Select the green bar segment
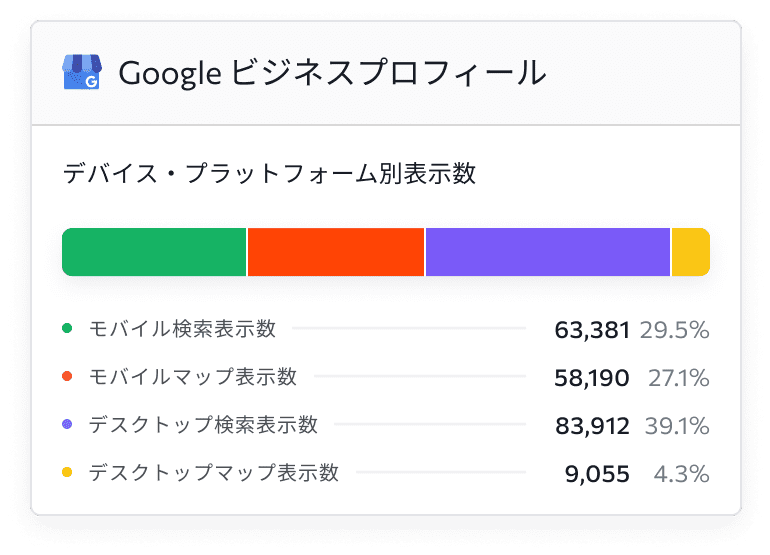 click(154, 252)
